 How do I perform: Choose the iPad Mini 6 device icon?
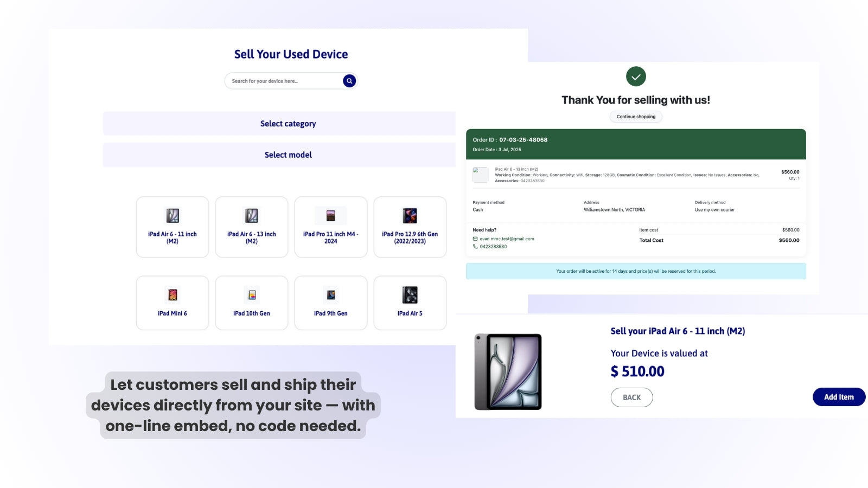pos(173,295)
